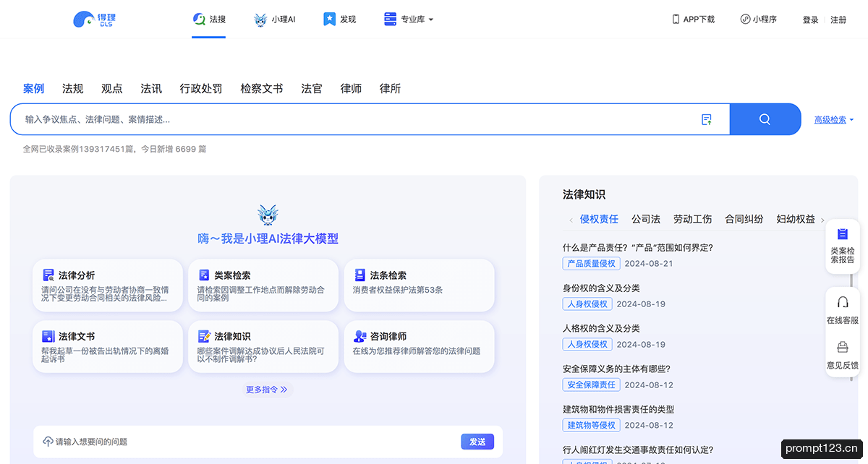Open the 法律知识 card
The width and height of the screenshot is (868, 464).
tap(263, 347)
